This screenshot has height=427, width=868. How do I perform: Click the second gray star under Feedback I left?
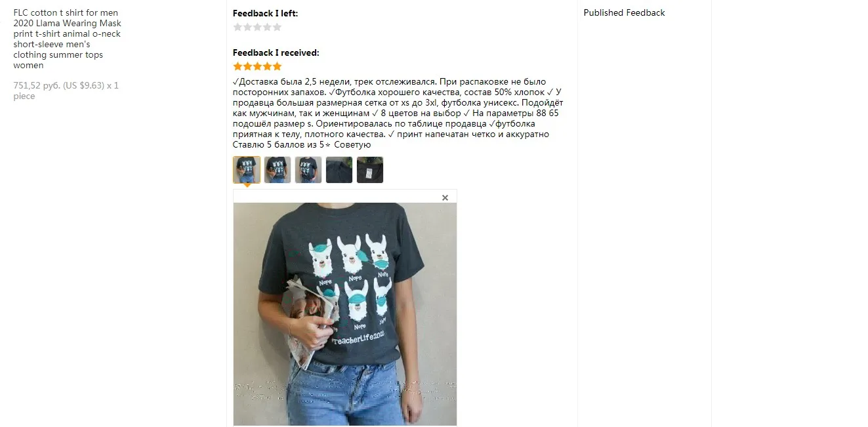coord(247,27)
